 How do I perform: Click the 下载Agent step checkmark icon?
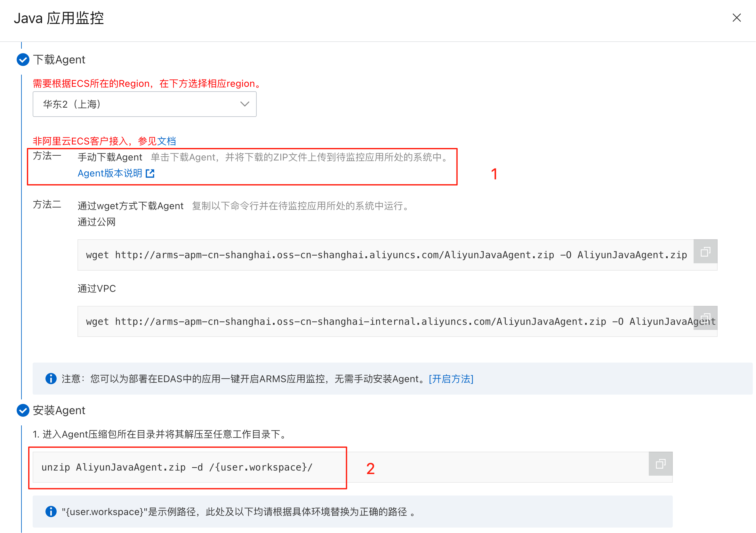click(23, 60)
